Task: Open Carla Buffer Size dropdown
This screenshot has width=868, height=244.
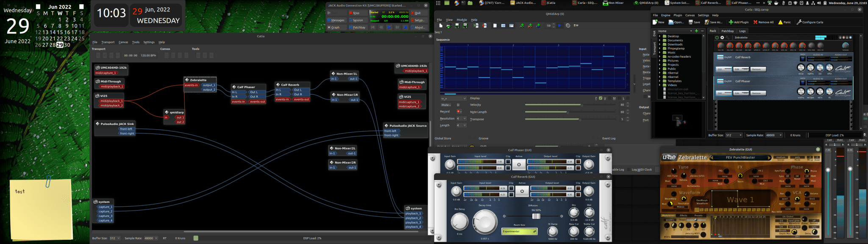Action: click(734, 135)
